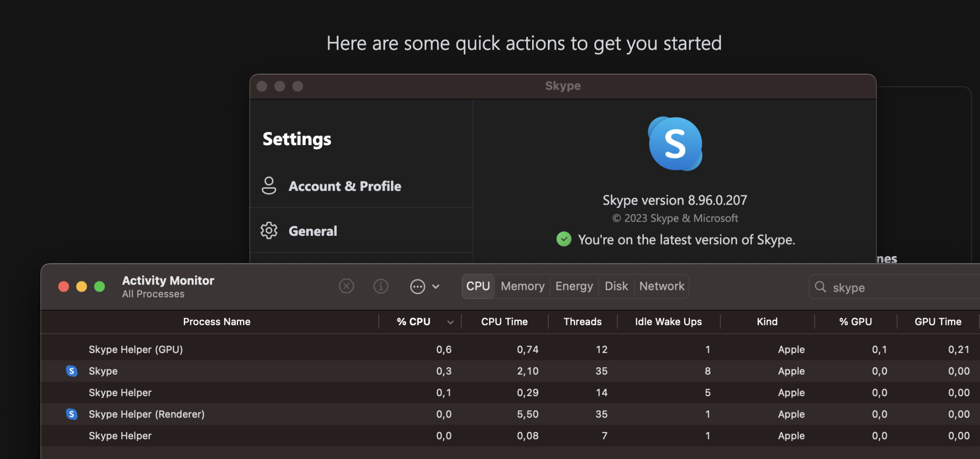This screenshot has height=459, width=980.
Task: Switch to the Energy tab
Action: pyautogui.click(x=574, y=286)
